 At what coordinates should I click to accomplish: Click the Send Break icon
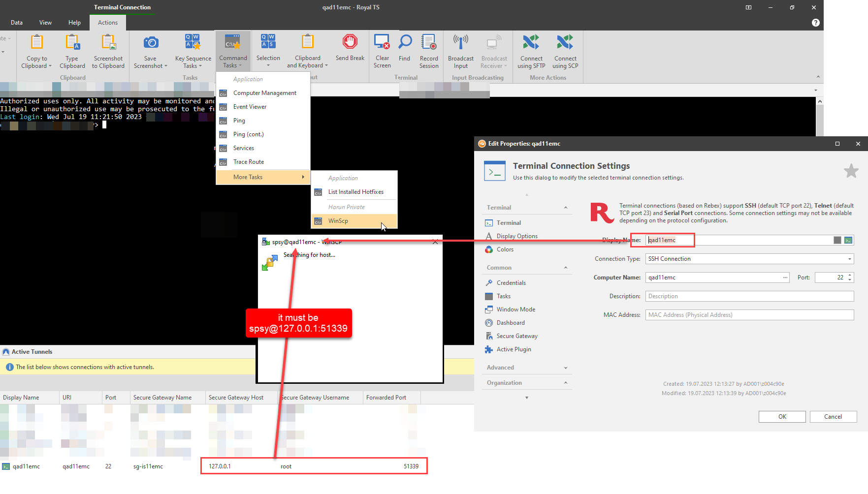(x=350, y=42)
